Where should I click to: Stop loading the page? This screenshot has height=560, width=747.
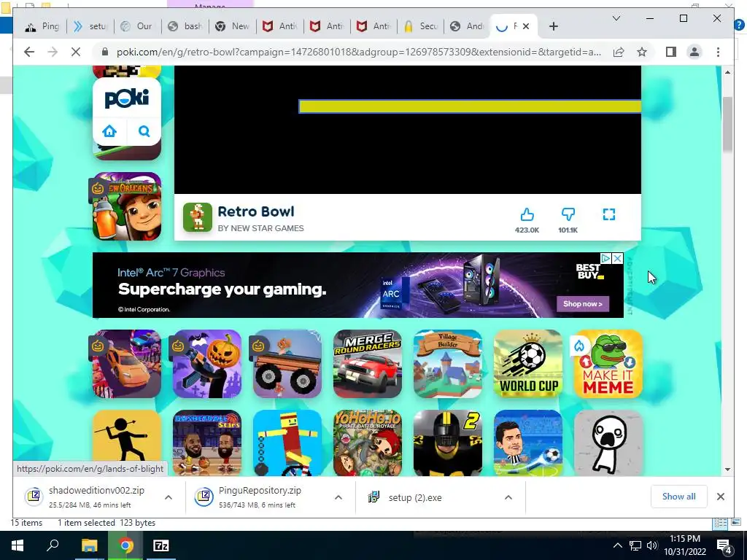point(76,52)
